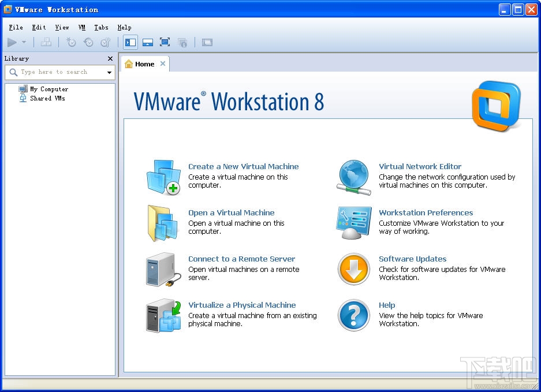The height and width of the screenshot is (392, 541).
Task: Enter full screen mode via toolbar icon
Action: [165, 43]
